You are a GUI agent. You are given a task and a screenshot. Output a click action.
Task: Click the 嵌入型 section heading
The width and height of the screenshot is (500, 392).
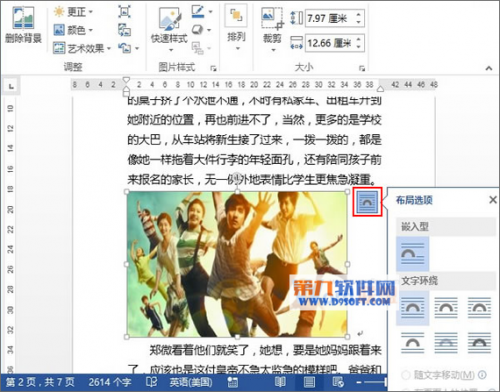point(414,227)
